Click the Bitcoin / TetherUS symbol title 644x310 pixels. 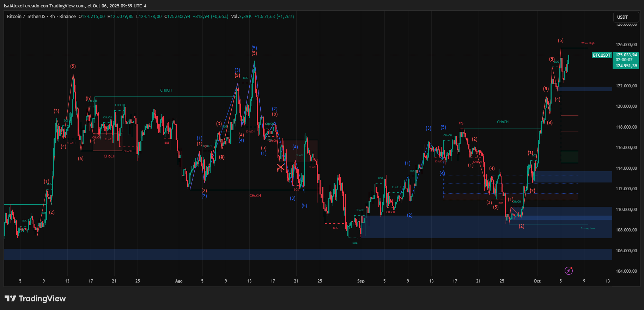tap(26, 17)
